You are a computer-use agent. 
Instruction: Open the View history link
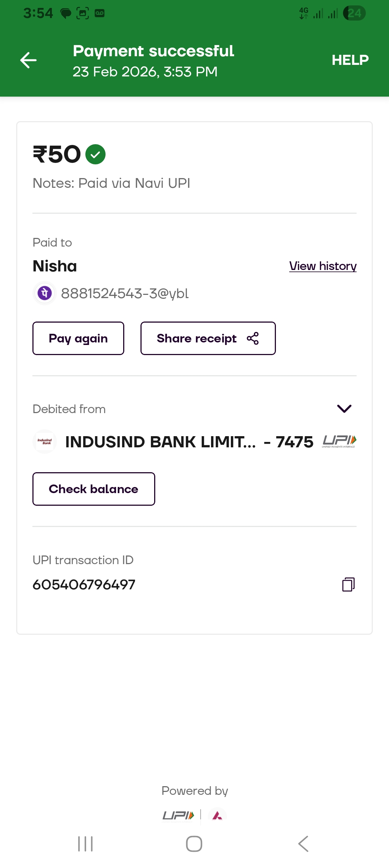(x=323, y=266)
